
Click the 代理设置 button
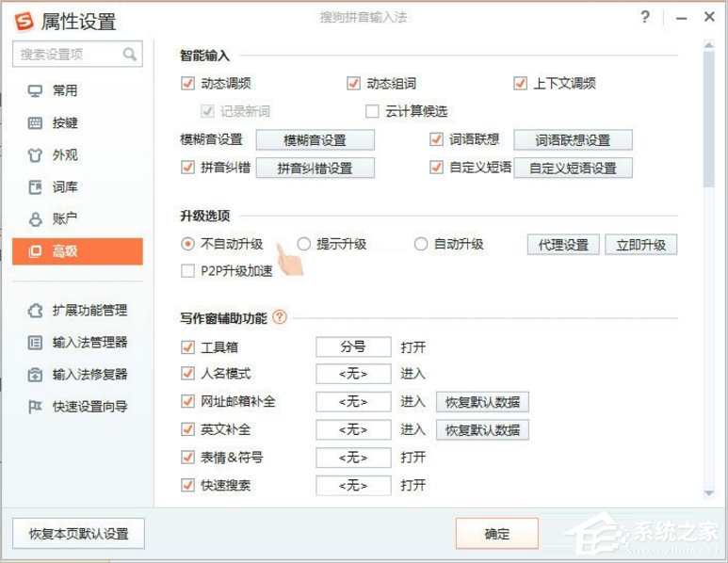[563, 245]
